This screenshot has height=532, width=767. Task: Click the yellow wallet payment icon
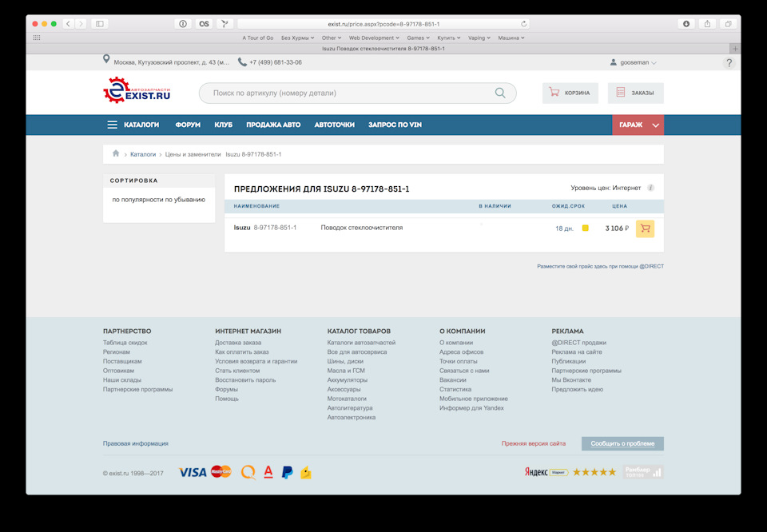coord(306,473)
